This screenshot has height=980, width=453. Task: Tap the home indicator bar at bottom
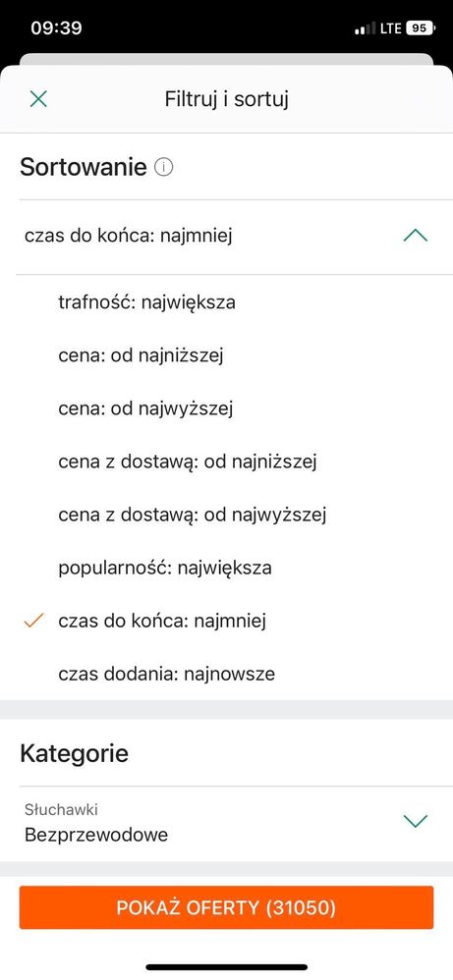coord(226,967)
